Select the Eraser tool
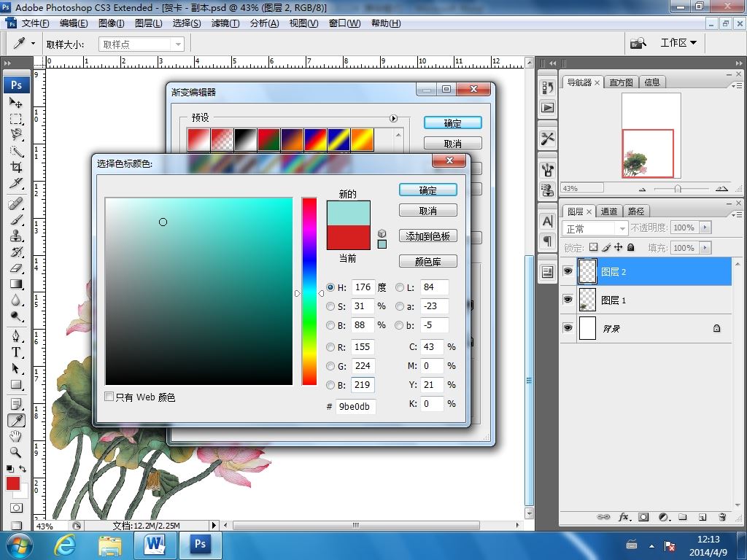 (16, 268)
